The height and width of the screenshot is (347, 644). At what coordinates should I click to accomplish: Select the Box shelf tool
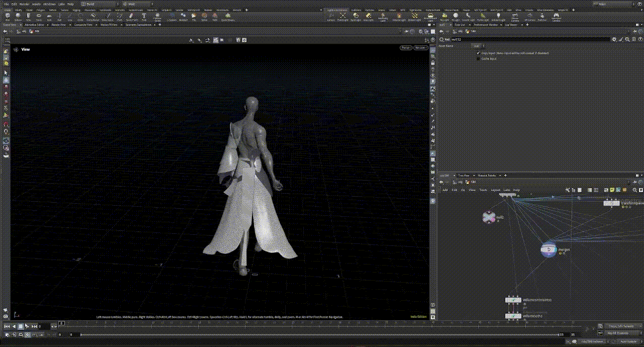tap(8, 16)
